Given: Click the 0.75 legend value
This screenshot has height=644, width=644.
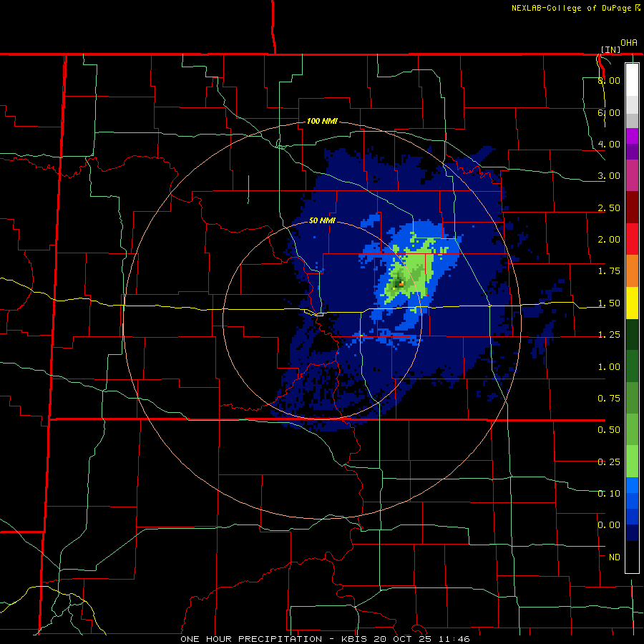Looking at the screenshot, I should pos(609,399).
